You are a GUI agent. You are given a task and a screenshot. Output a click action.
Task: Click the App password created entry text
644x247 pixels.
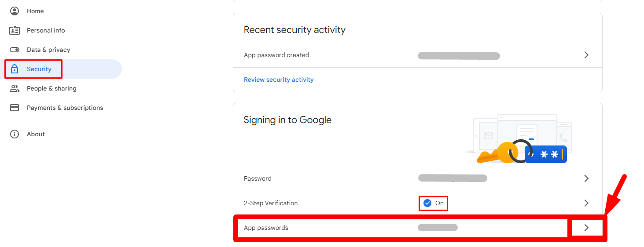click(x=276, y=55)
